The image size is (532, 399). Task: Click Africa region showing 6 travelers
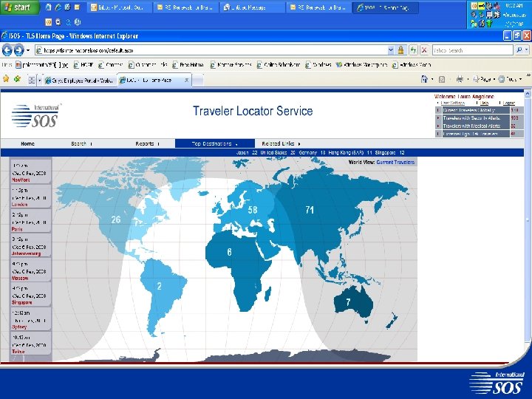(229, 252)
